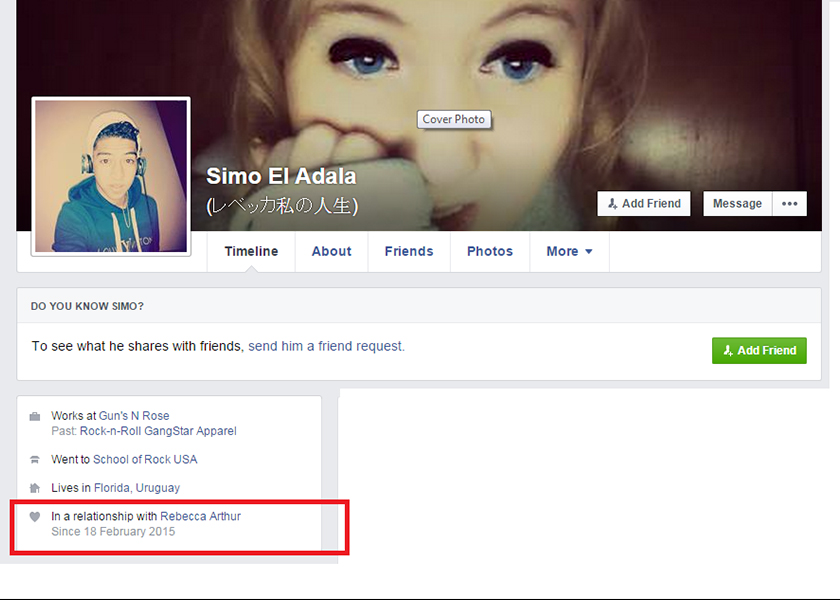This screenshot has height=600, width=840.
Task: Switch to the Timeline tab
Action: click(x=251, y=252)
